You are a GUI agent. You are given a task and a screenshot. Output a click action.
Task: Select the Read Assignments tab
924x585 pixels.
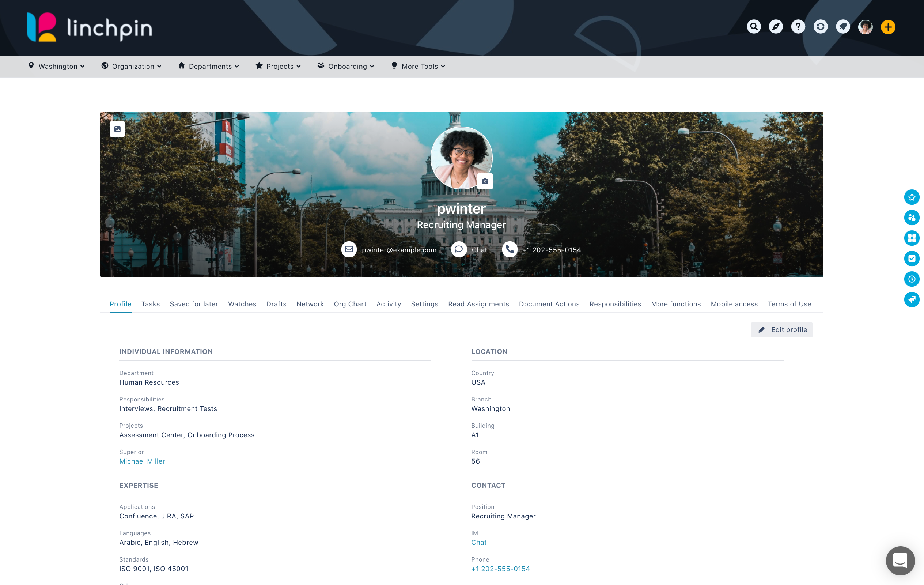[478, 304]
